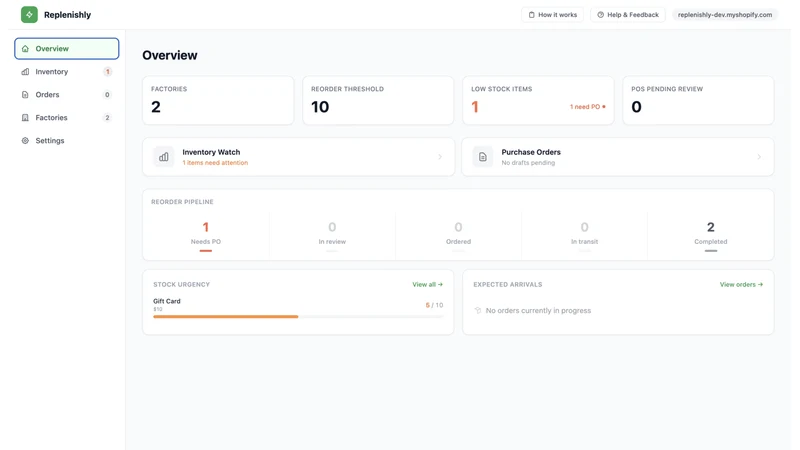Go to Inventory in the sidebar
Image resolution: width=800 pixels, height=450 pixels.
[x=67, y=71]
